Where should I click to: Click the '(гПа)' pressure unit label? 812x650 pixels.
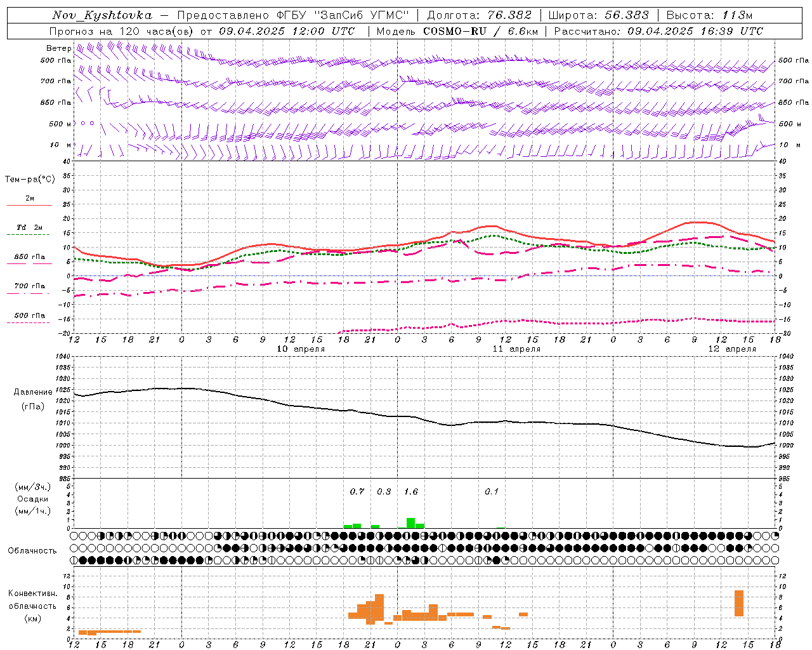[33, 406]
